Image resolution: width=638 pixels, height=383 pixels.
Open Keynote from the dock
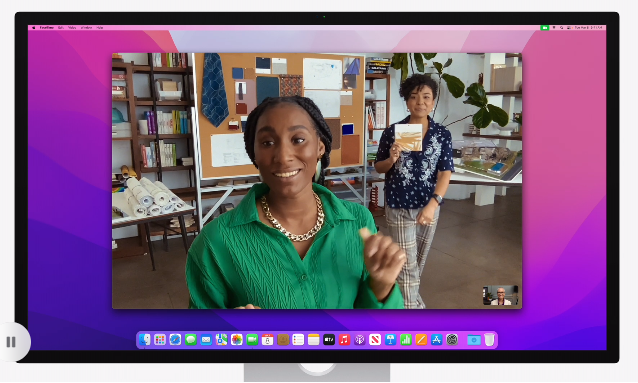tap(390, 340)
